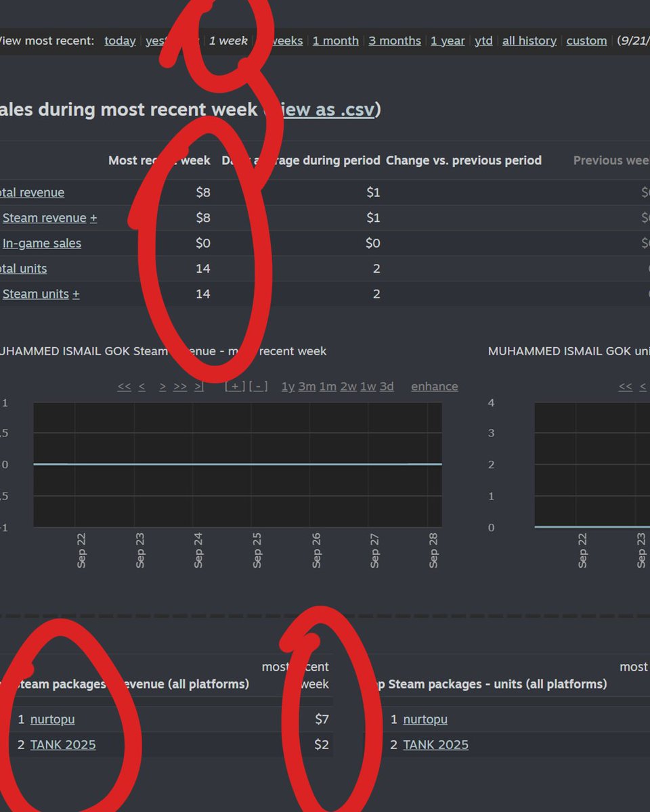Choose the '1 week' range option
The width and height of the screenshot is (650, 812).
[x=228, y=41]
